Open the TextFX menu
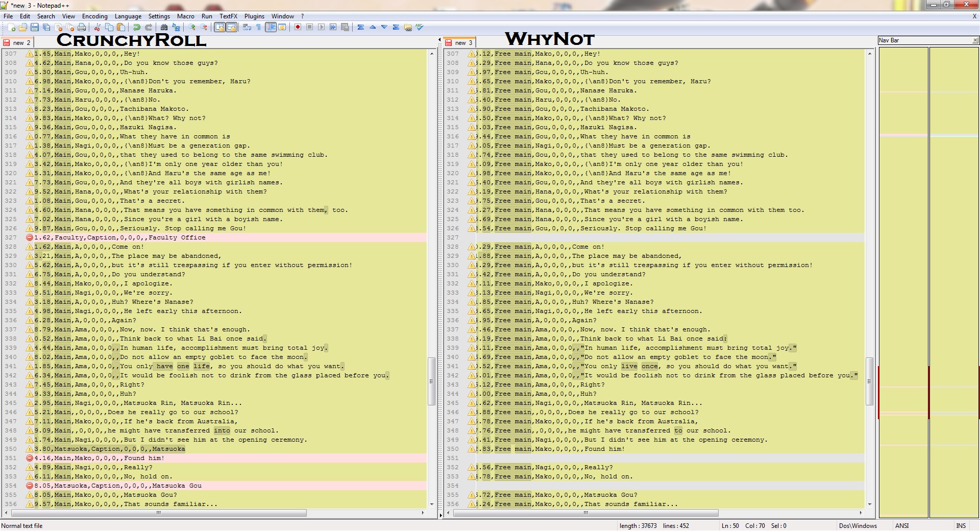980x531 pixels. click(x=228, y=16)
